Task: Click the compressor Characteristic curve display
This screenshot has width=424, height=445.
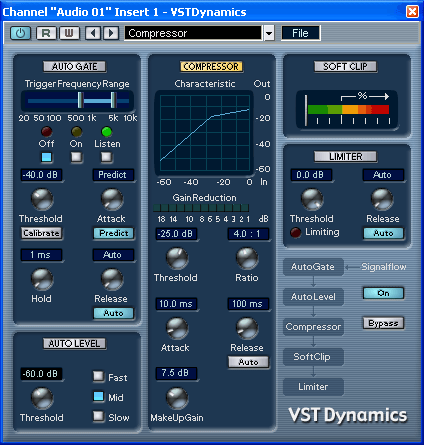Action: click(x=205, y=133)
